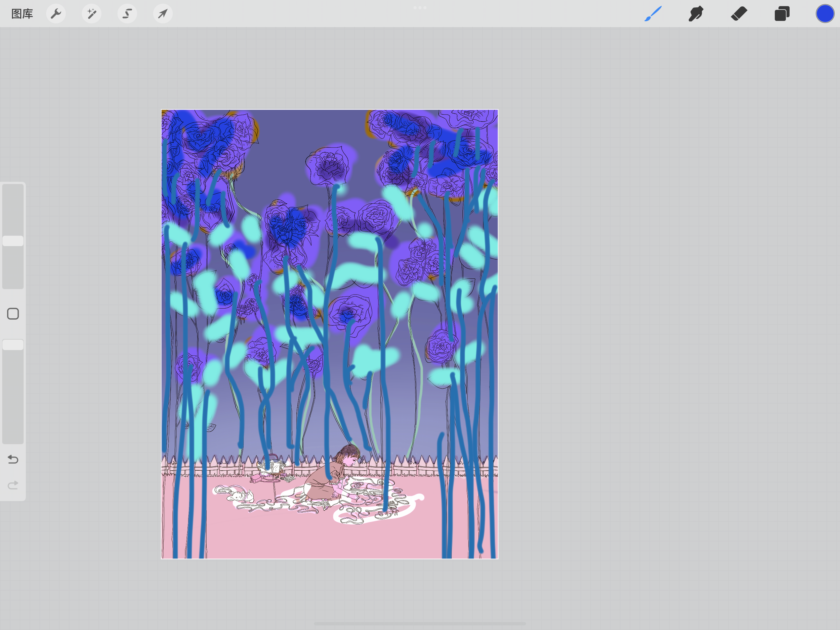Select the Smudge tool
Viewport: 840px width, 630px height.
[696, 14]
